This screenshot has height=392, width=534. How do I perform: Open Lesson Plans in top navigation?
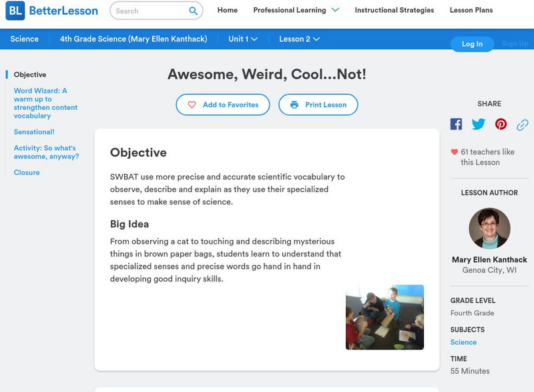pos(471,10)
